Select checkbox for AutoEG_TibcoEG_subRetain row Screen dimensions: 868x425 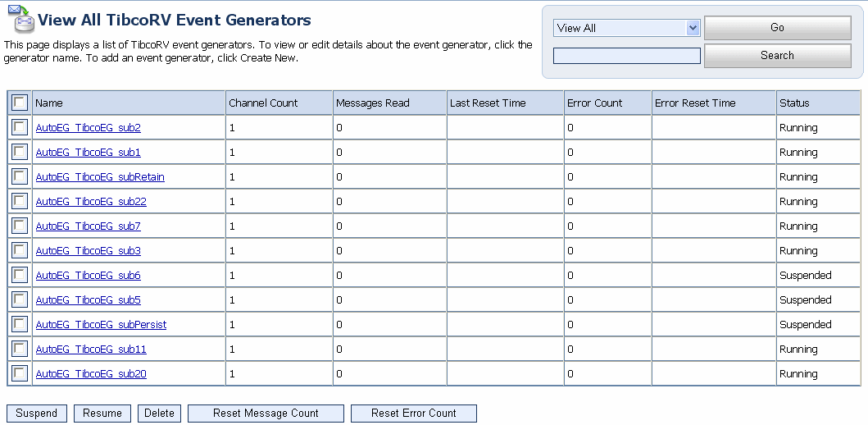20,176
